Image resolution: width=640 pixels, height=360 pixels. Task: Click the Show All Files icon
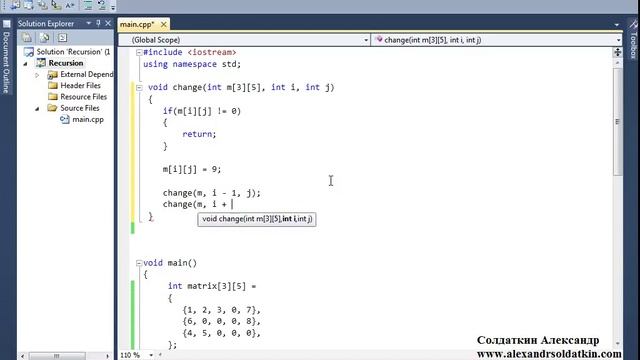(44, 38)
